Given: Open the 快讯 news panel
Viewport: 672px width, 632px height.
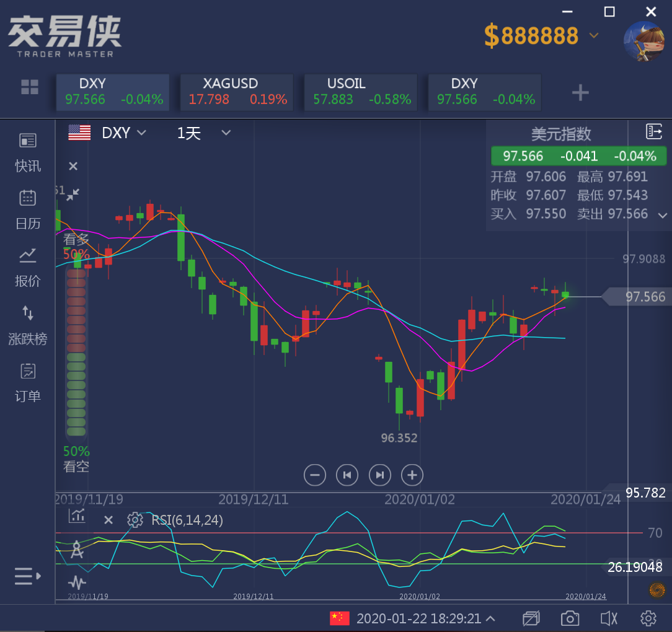Looking at the screenshot, I should (28, 152).
